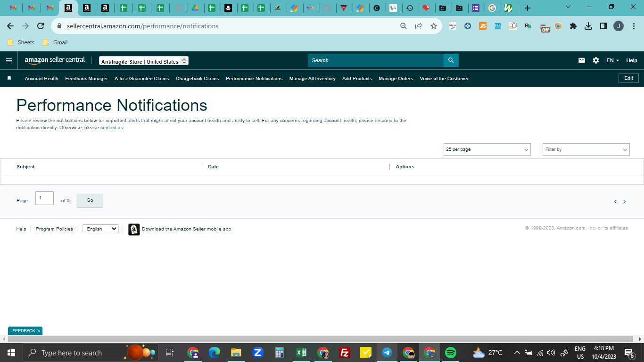Screen dimensions: 644x362
Task: Open the Chrome extensions puzzle icon
Action: (573, 26)
